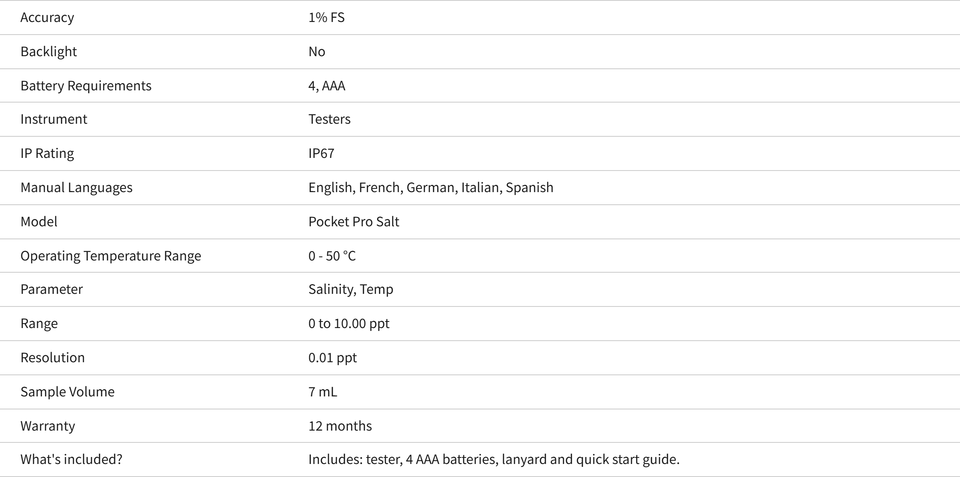The width and height of the screenshot is (960, 477).
Task: Select the IP67 rating value
Action: pos(321,153)
